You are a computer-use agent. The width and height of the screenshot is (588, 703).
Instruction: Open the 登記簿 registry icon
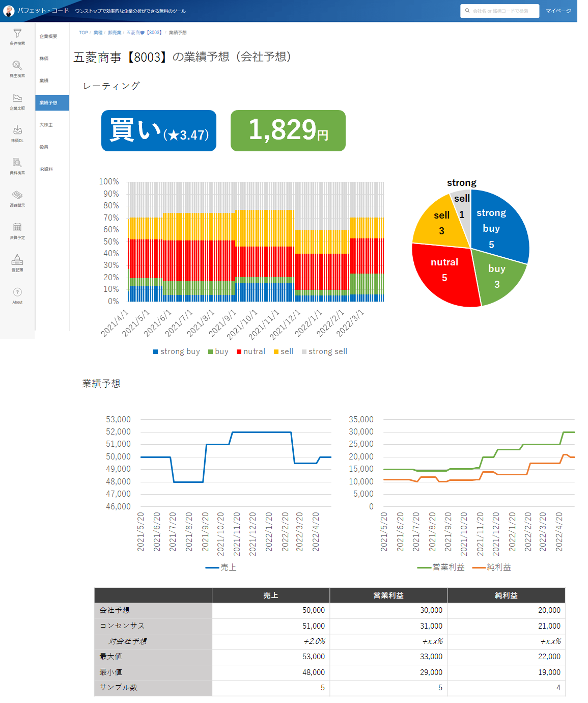point(17,260)
